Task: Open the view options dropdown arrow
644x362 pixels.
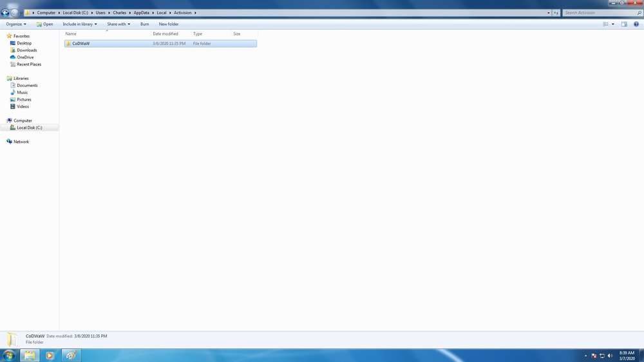Action: tap(613, 24)
